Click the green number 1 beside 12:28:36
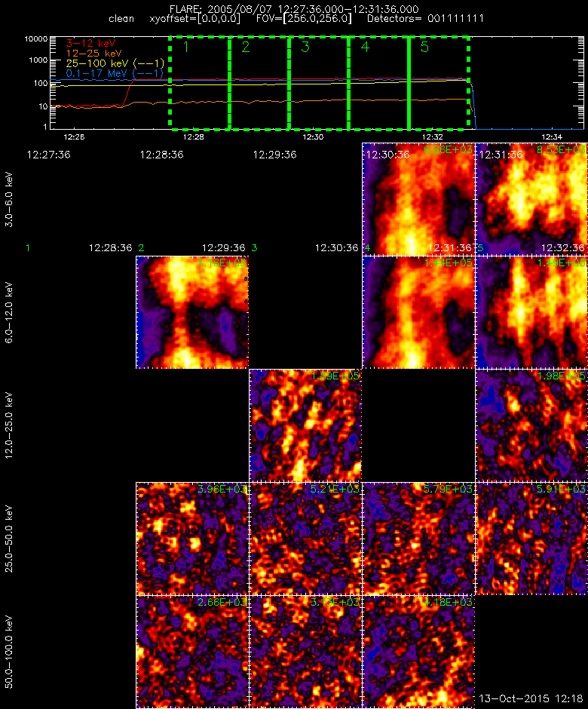The height and width of the screenshot is (709, 588). pos(28,248)
